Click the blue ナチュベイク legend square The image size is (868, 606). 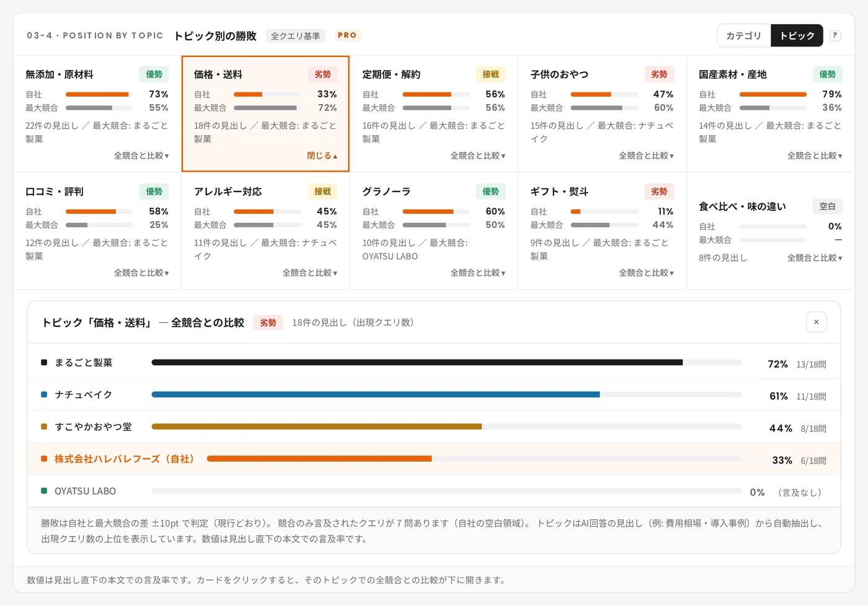[x=44, y=395]
